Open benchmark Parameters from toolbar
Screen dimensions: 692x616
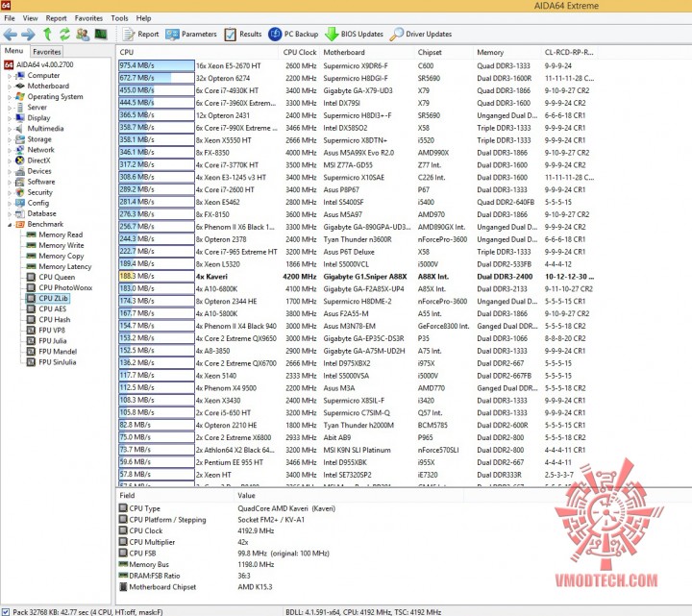191,34
